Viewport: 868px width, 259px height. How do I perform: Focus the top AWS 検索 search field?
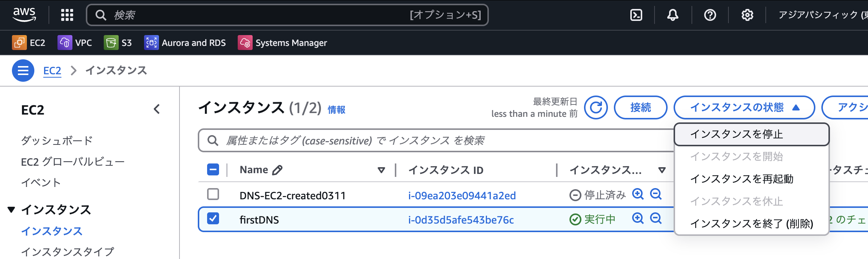pos(287,15)
